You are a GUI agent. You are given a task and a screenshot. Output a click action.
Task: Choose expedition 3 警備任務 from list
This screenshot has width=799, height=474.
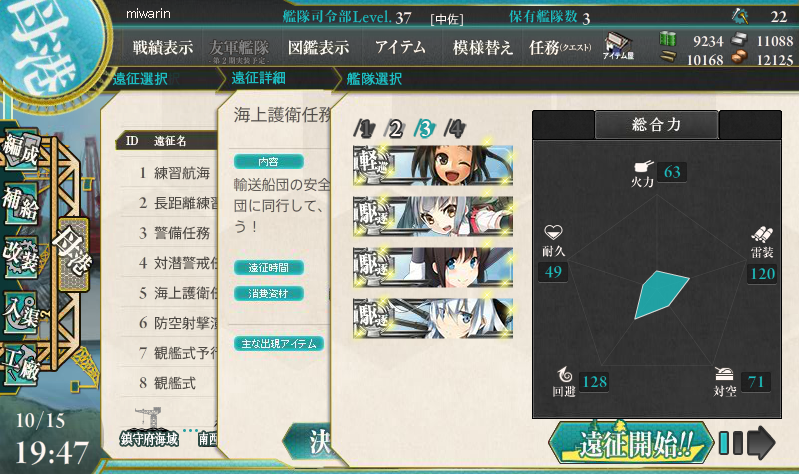click(x=173, y=233)
